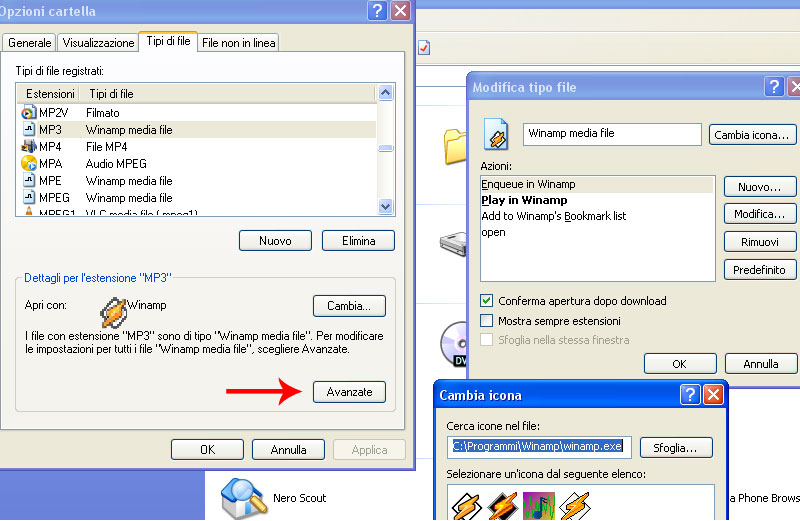This screenshot has height=521, width=800.
Task: Click Annulla in Opzioni cartella
Action: [288, 450]
